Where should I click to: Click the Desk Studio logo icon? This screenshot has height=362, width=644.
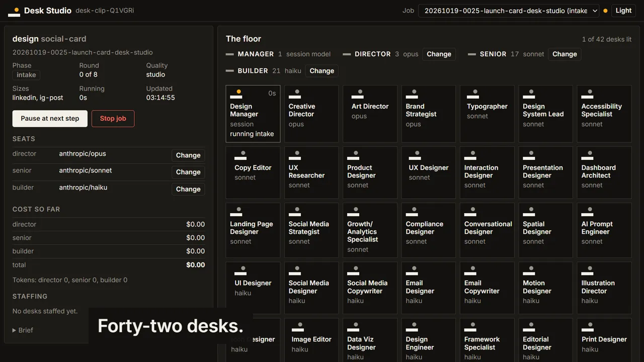point(14,12)
